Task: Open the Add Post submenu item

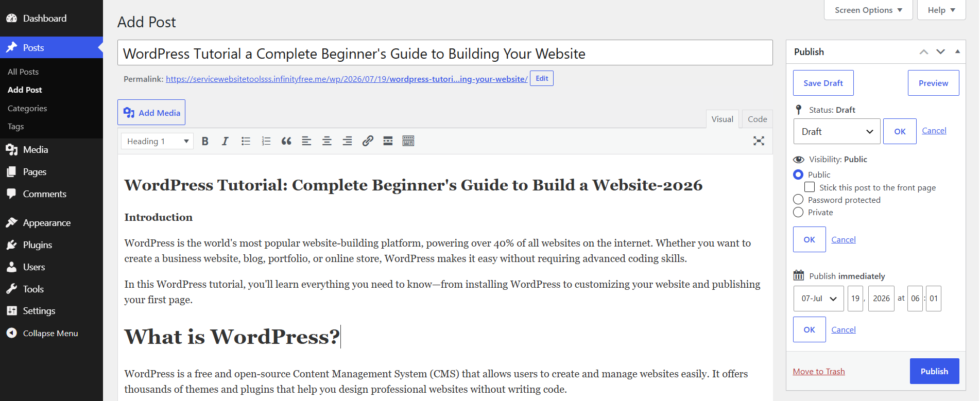Action: [x=25, y=90]
